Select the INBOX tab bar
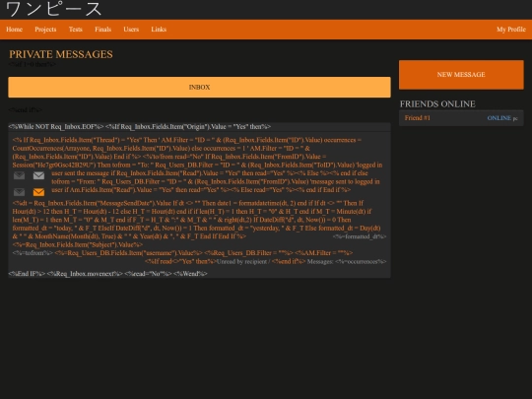The height and width of the screenshot is (399, 532). pos(199,88)
